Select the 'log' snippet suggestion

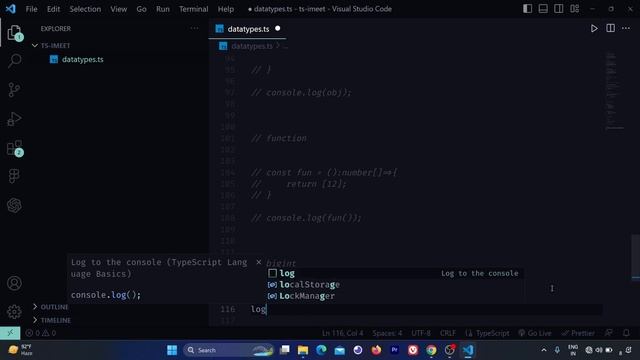coord(395,273)
